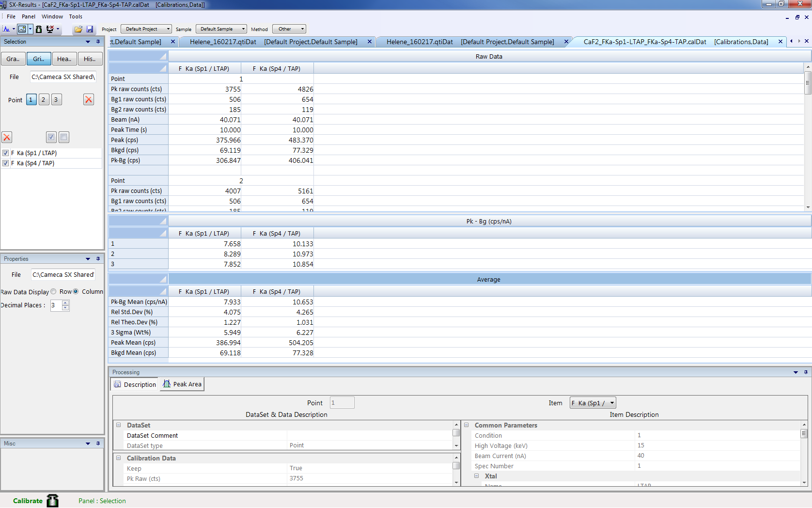Viewport: 812px width, 508px height.
Task: Click the uncheck-all items icon
Action: 63,137
